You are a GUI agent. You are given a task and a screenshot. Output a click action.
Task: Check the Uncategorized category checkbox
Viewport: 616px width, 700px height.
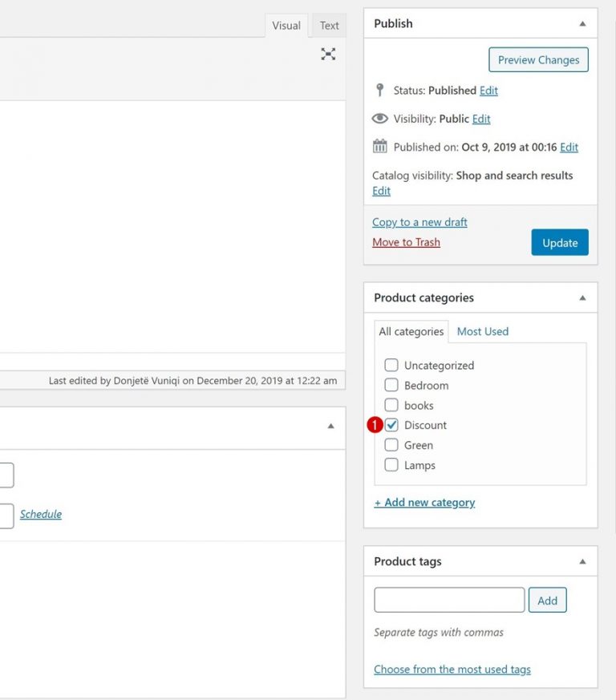coord(391,365)
